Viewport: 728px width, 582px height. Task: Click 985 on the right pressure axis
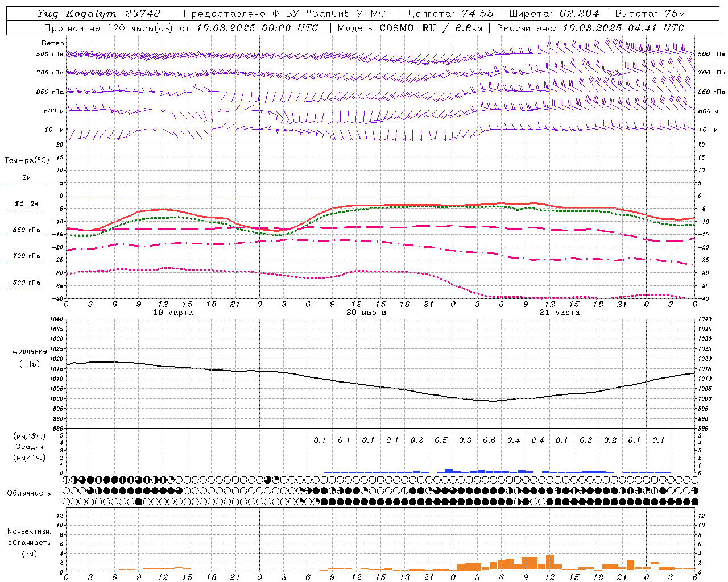tap(704, 429)
